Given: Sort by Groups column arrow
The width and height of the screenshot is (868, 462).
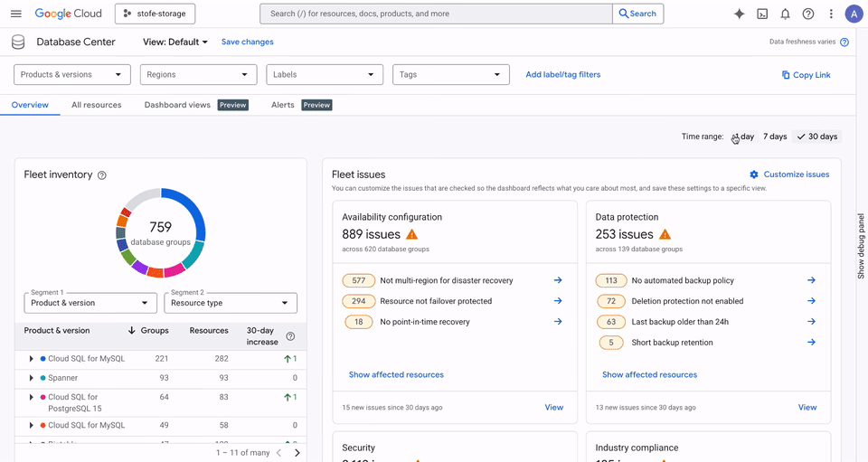Looking at the screenshot, I should coord(132,330).
